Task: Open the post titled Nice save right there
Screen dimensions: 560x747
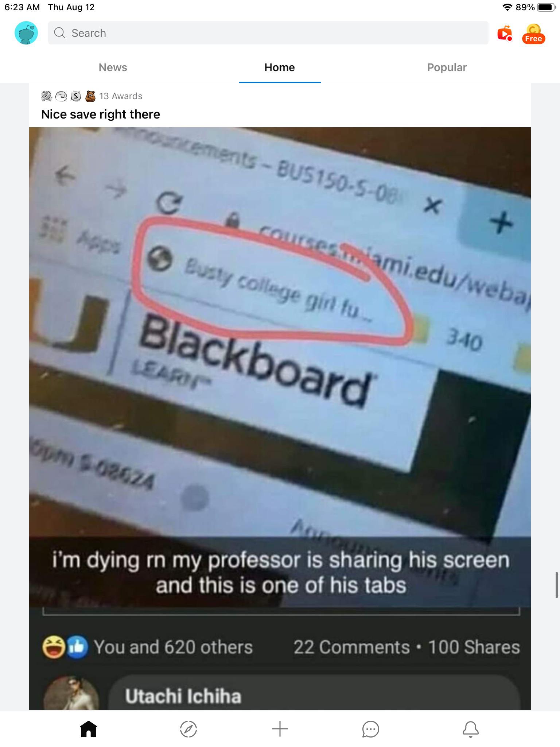Action: pos(101,114)
